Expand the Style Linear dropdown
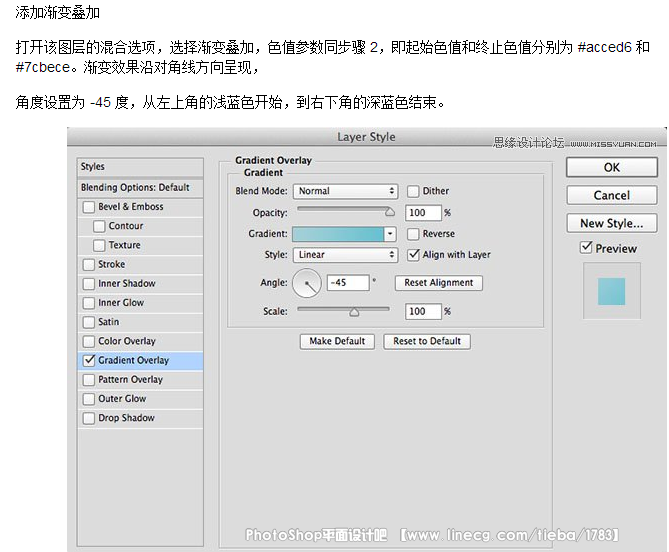Screen dimensions: 669x552 point(346,255)
